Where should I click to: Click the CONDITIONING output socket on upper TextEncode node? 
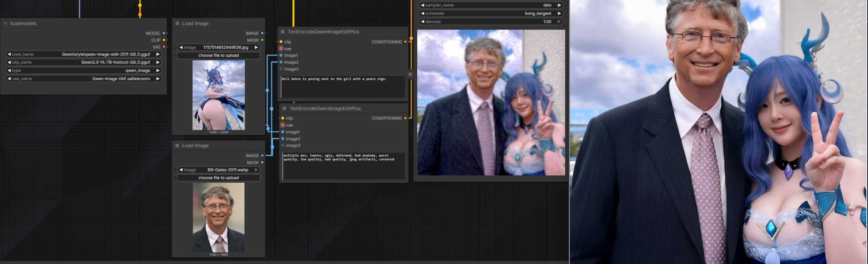point(405,42)
